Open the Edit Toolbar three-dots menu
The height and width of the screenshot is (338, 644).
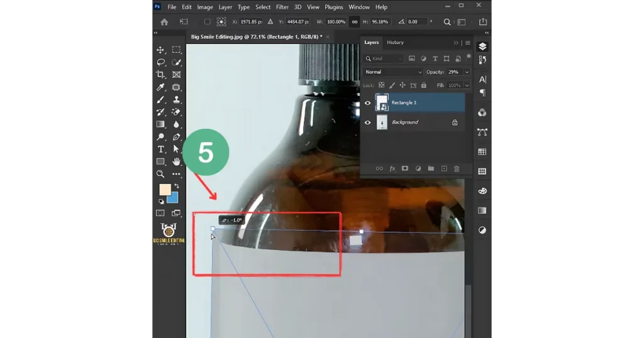[x=176, y=174]
